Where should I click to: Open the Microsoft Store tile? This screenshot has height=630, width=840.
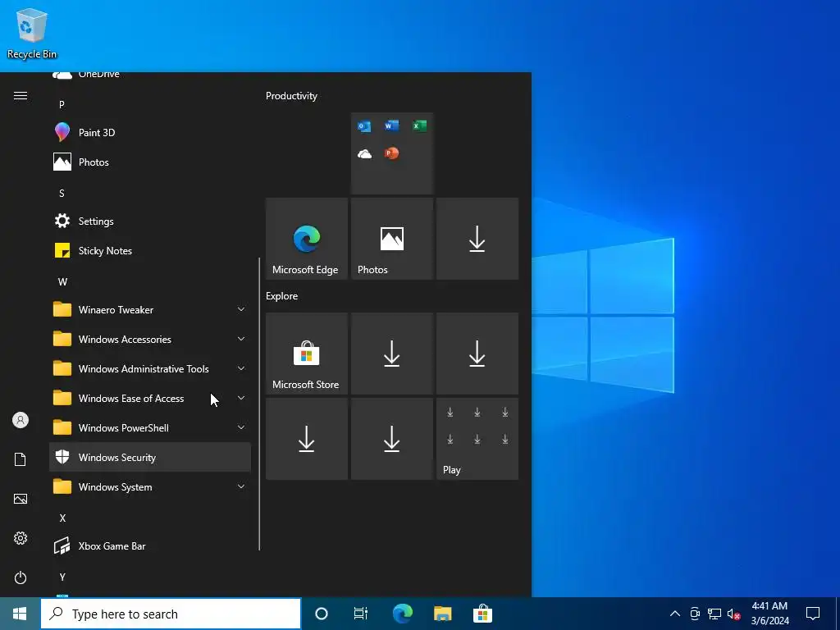(307, 354)
